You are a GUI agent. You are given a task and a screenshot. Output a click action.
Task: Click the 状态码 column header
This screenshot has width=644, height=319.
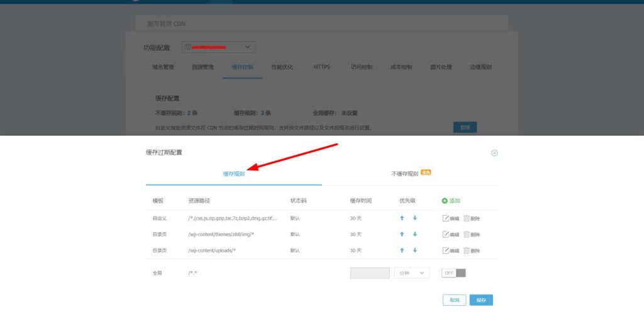coord(299,201)
